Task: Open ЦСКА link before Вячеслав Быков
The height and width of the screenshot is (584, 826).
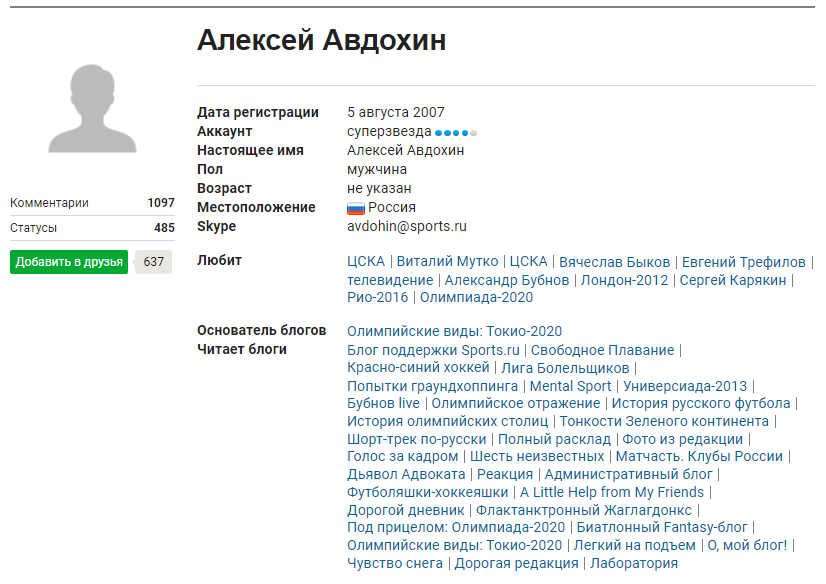Action: pyautogui.click(x=528, y=261)
